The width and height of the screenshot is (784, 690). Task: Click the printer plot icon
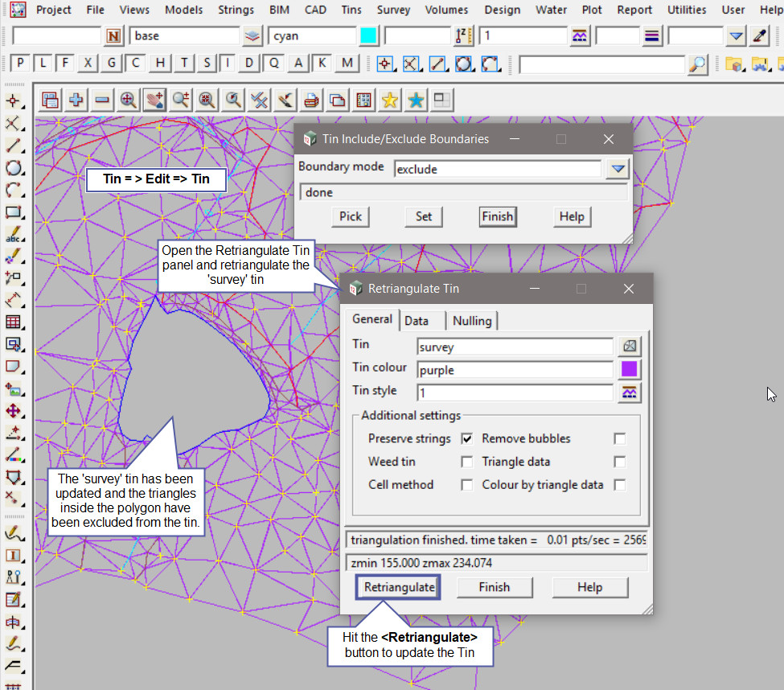tap(312, 100)
